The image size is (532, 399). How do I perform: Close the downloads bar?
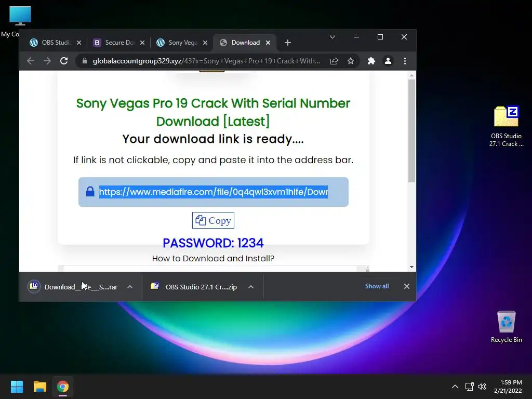click(407, 286)
